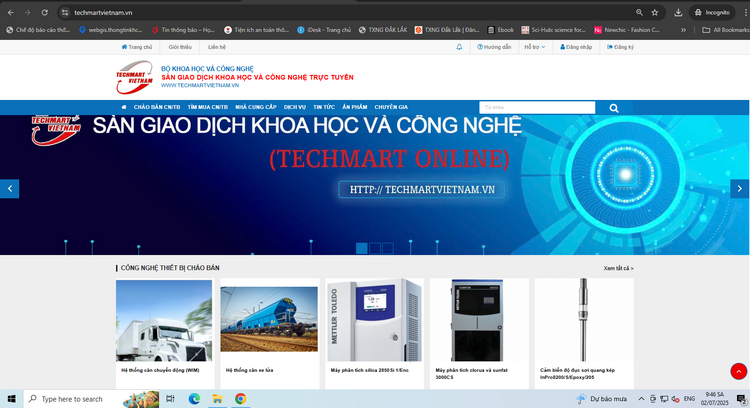Open the Liên hệ page

tap(217, 47)
